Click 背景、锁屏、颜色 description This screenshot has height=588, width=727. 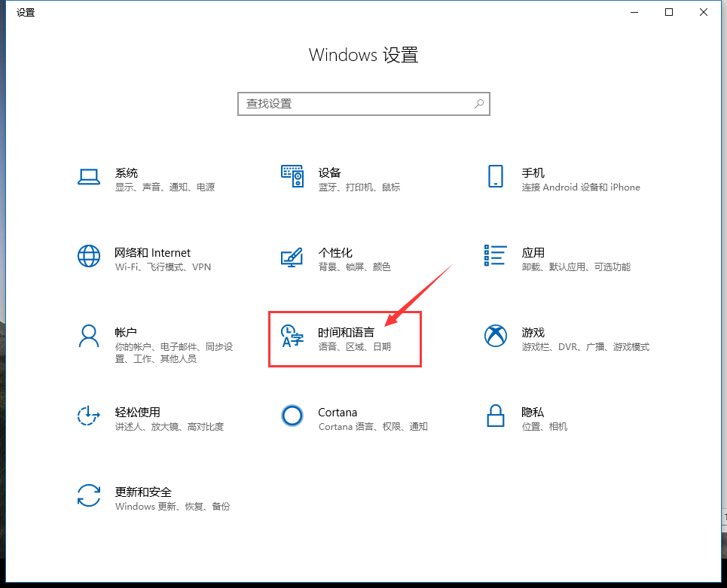click(355, 267)
